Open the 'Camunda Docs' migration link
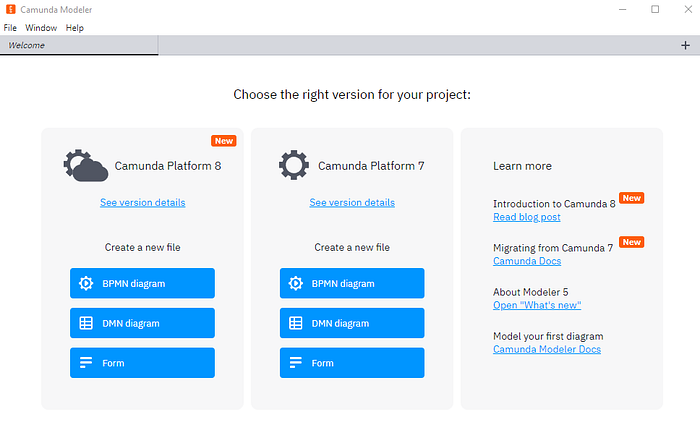Screen dimensions: 700x424 click(x=527, y=261)
